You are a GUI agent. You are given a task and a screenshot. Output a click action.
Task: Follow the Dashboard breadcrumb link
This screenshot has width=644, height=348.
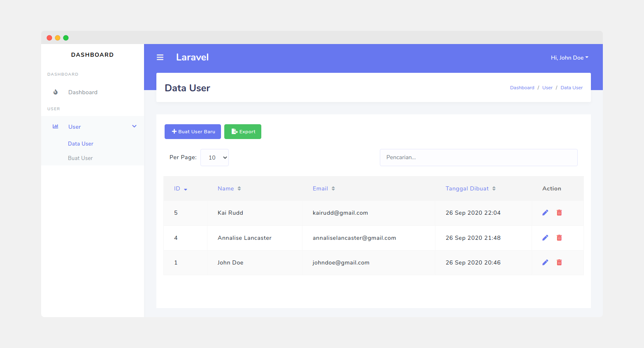point(522,88)
